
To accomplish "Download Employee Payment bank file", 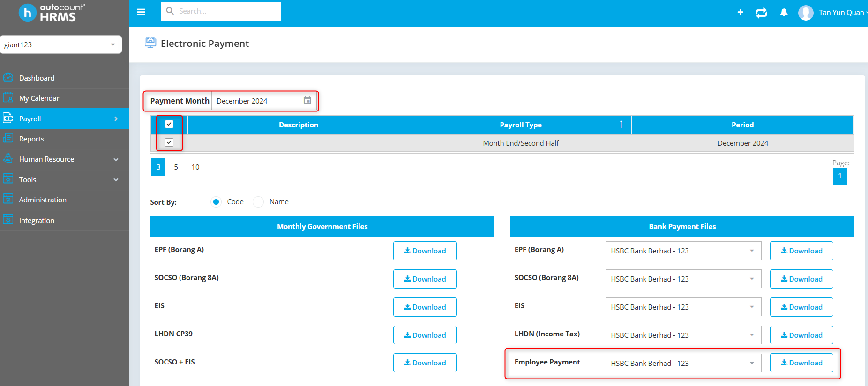I will [x=801, y=363].
